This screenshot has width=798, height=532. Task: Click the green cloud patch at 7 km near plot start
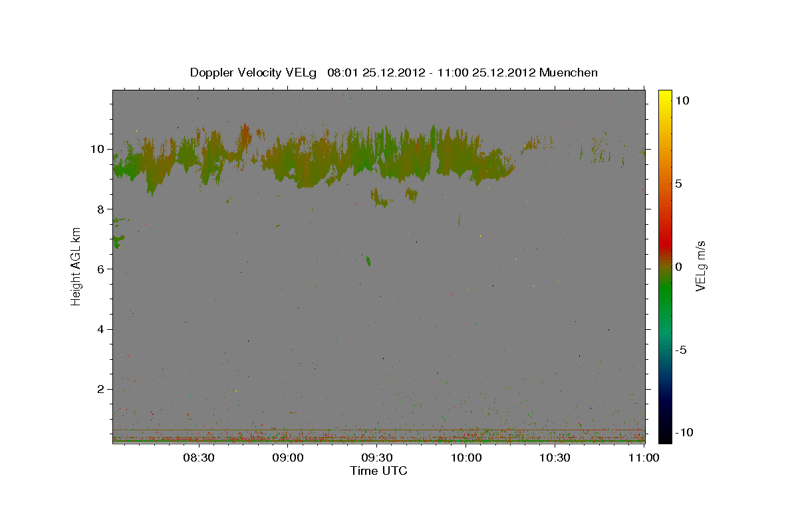pyautogui.click(x=118, y=241)
